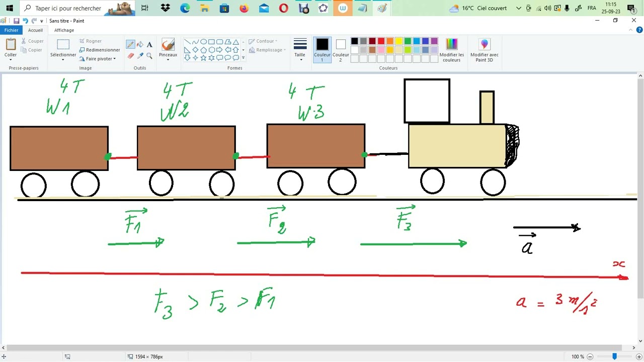This screenshot has width=644, height=362.
Task: Select the Text tool
Action: click(149, 44)
